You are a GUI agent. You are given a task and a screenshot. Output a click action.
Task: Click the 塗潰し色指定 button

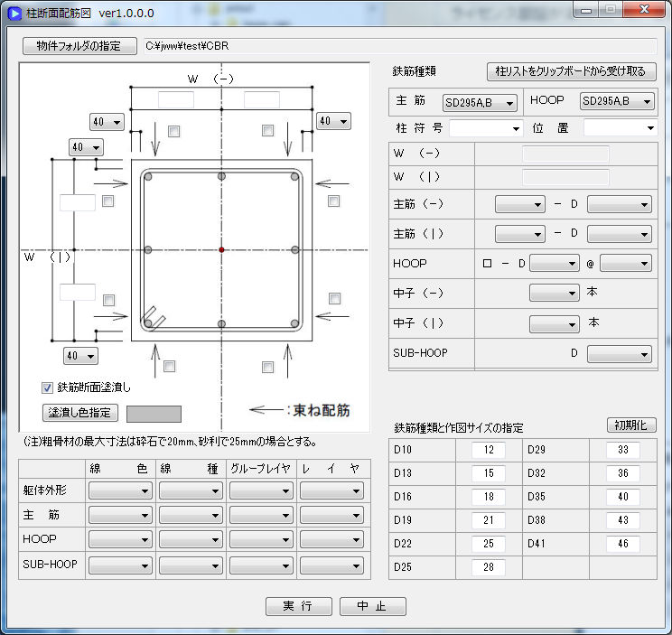click(x=79, y=413)
